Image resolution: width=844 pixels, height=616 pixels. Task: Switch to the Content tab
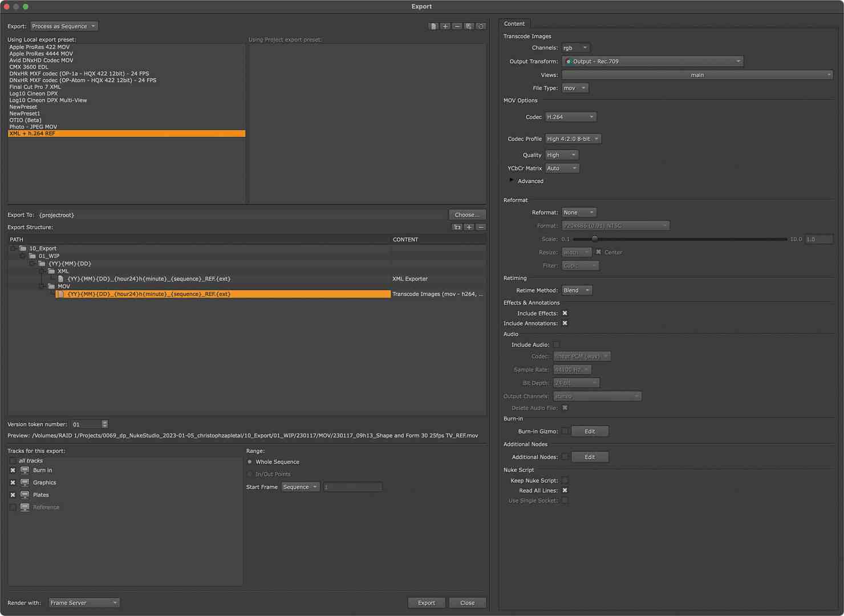(x=514, y=23)
